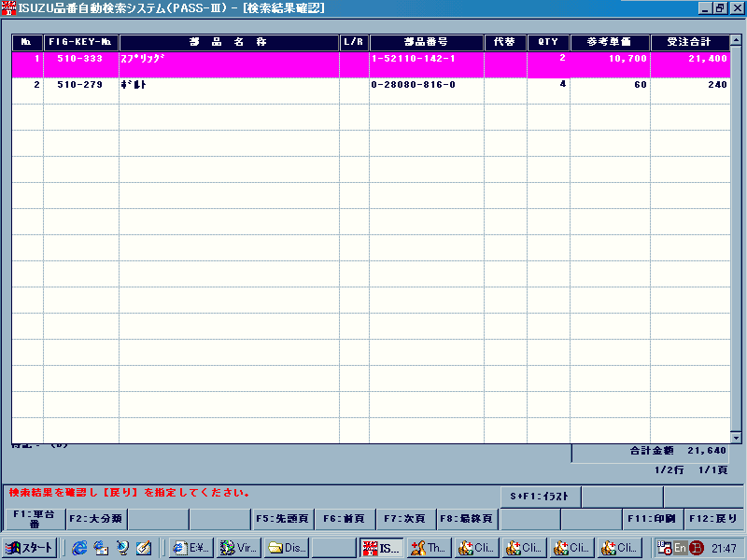Click the 代替 column header
The height and width of the screenshot is (560, 747).
[505, 42]
